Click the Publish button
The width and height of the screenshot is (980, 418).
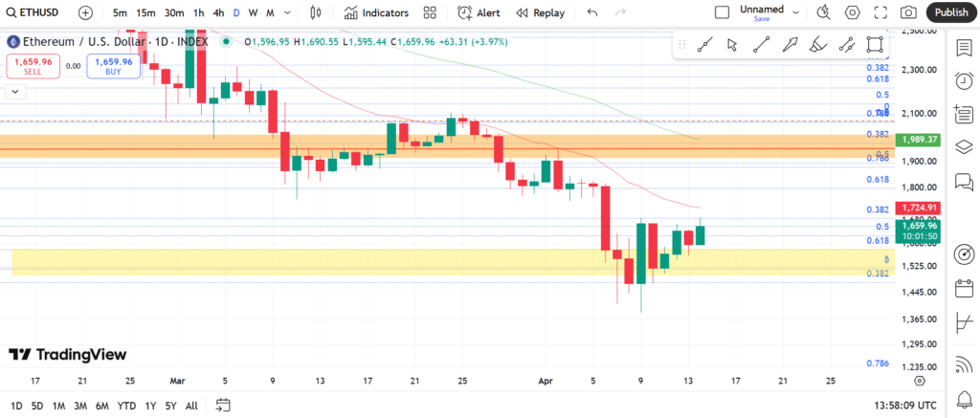(x=951, y=12)
